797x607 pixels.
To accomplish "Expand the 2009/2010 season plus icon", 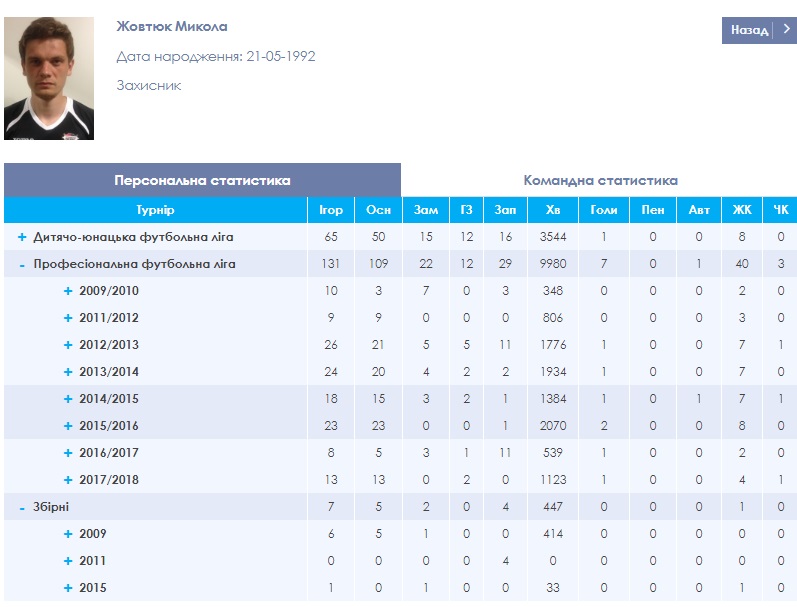I will [68, 291].
